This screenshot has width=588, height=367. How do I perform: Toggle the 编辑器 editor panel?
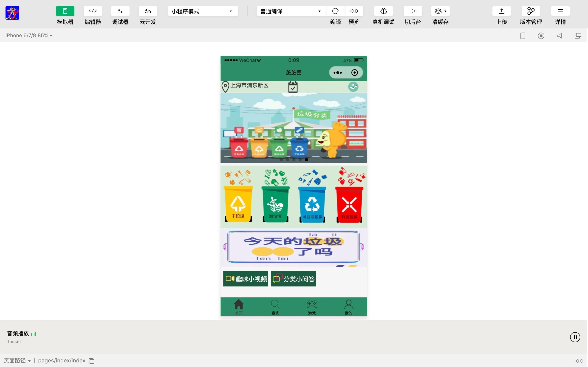(93, 11)
